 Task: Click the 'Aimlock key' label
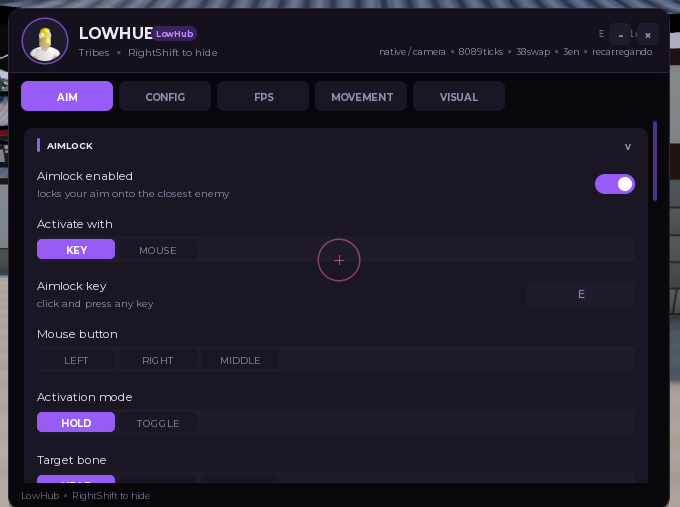[72, 286]
